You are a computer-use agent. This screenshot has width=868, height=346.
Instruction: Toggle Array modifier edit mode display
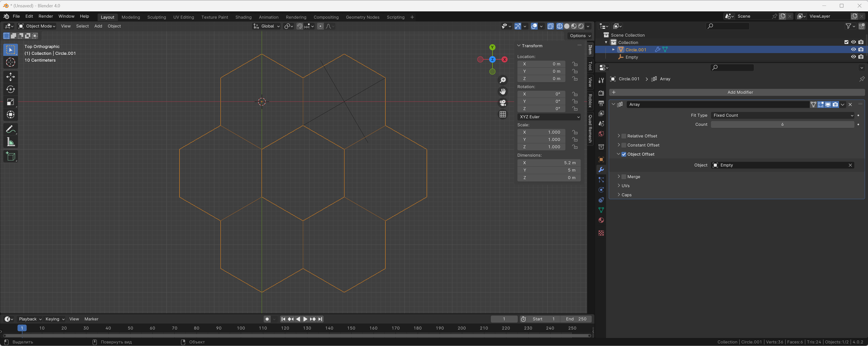point(821,104)
